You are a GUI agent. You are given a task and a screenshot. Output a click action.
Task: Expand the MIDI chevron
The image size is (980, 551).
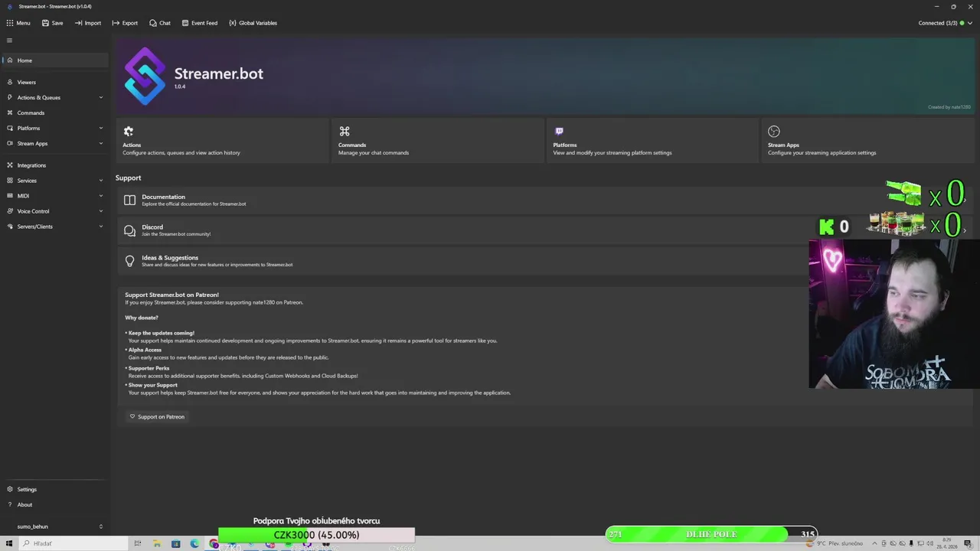point(100,196)
